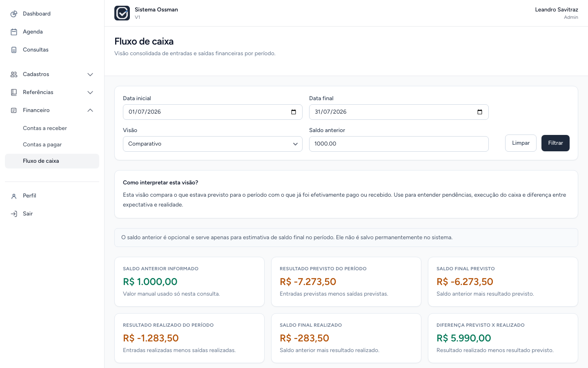Click the Sair logout arrow icon
Viewport: 588px width, 368px height.
coord(14,214)
